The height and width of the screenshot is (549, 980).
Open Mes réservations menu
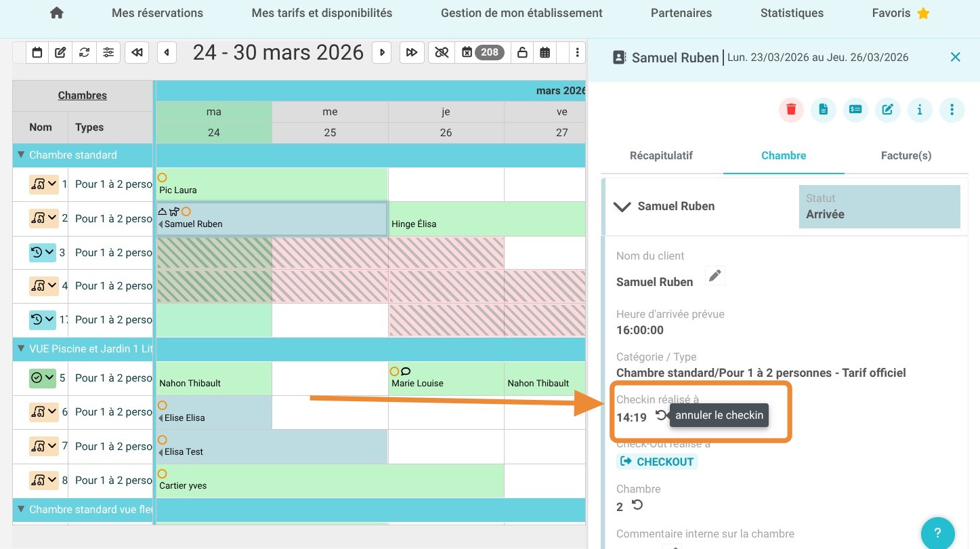coord(157,13)
